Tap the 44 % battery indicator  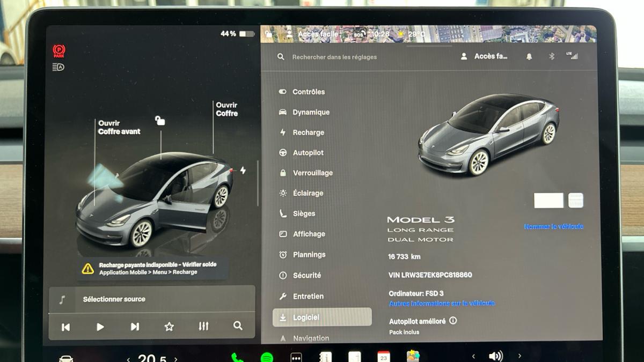pos(237,34)
